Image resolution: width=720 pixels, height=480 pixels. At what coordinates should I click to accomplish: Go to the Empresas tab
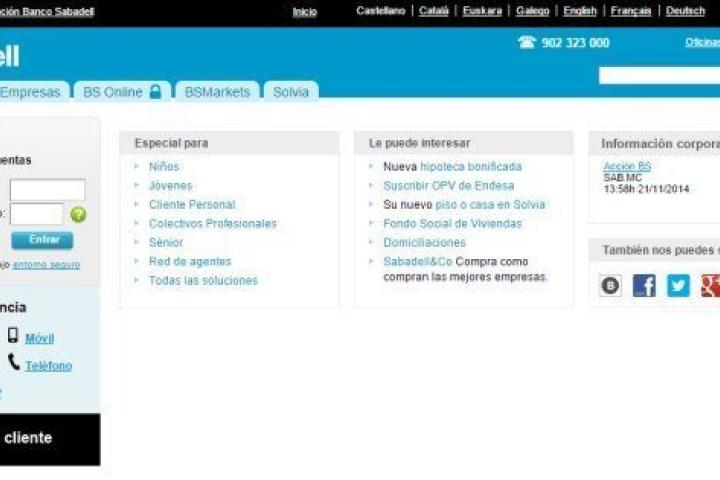(30, 92)
